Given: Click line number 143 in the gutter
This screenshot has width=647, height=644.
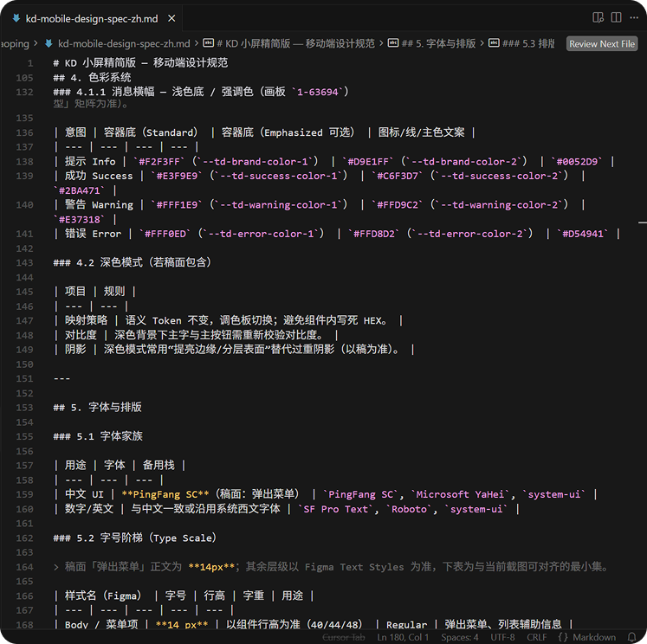Looking at the screenshot, I should pos(25,262).
